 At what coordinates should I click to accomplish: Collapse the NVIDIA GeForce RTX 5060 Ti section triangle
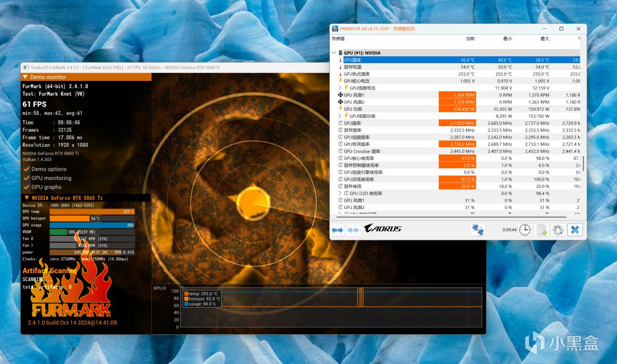point(27,198)
